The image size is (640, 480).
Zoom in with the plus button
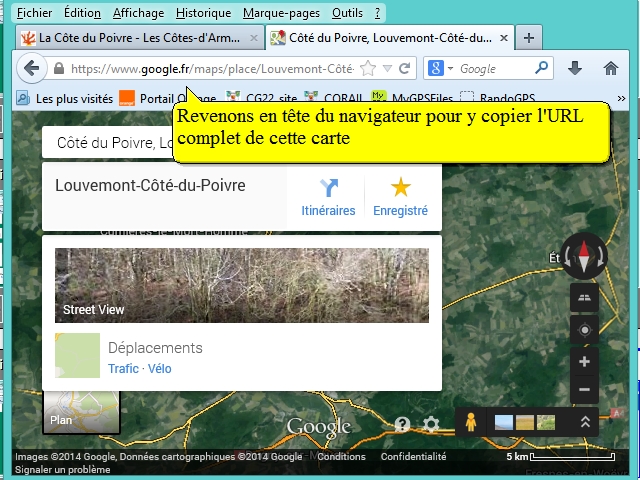584,362
